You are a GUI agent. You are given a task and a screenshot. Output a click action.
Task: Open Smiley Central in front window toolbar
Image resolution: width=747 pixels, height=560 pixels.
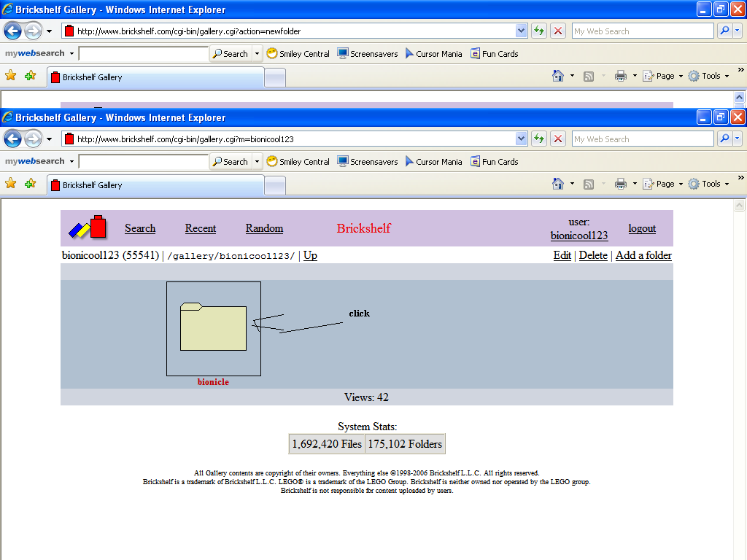coord(298,162)
